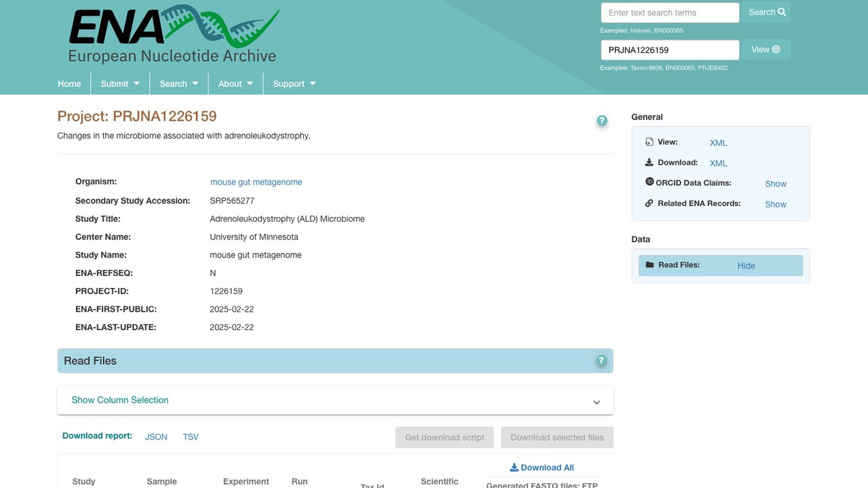Click the Download icon in General panel
This screenshot has width=868, height=488.
(x=649, y=162)
